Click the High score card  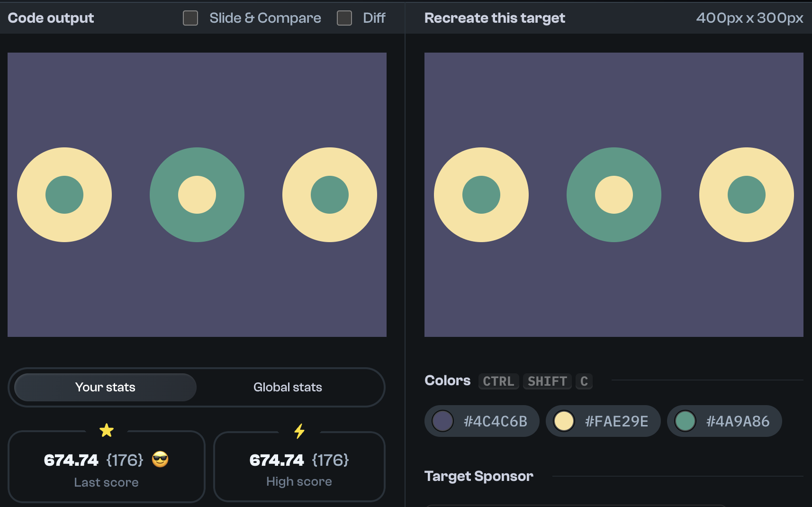point(299,467)
